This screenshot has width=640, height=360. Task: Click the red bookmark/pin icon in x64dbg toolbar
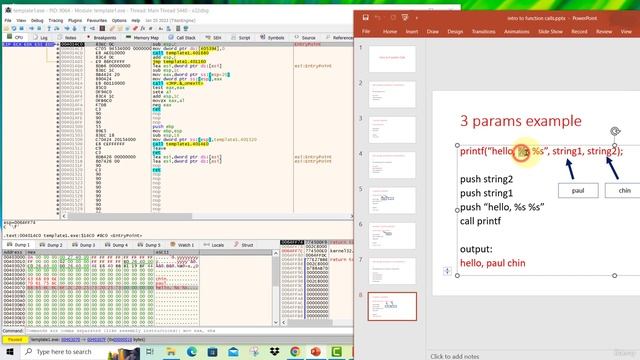pyautogui.click(x=135, y=29)
